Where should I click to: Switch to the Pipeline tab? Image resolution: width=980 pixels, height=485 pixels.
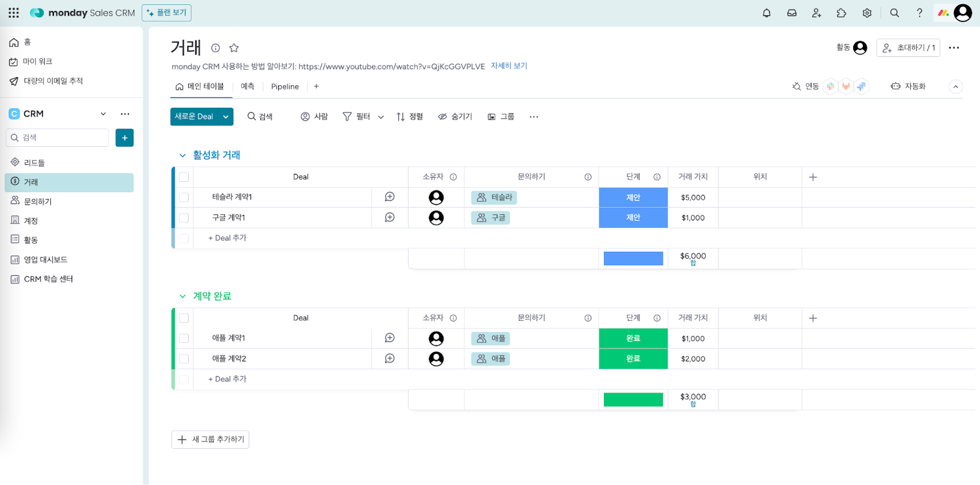click(x=285, y=86)
